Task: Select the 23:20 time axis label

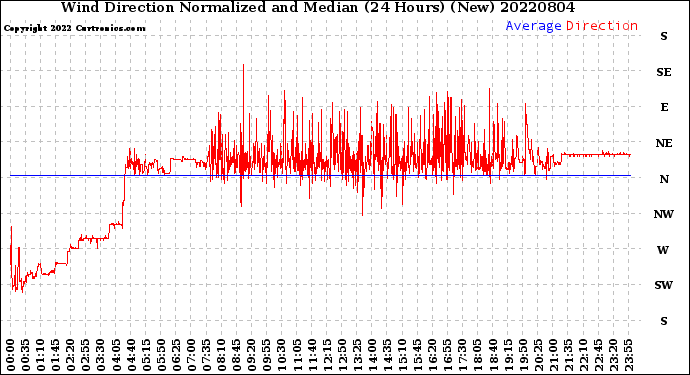Action: pos(613,355)
